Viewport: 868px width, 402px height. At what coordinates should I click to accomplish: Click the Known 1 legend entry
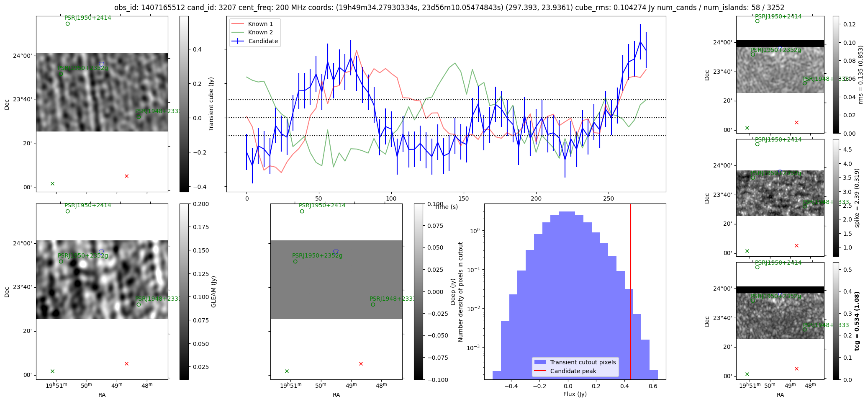click(260, 24)
